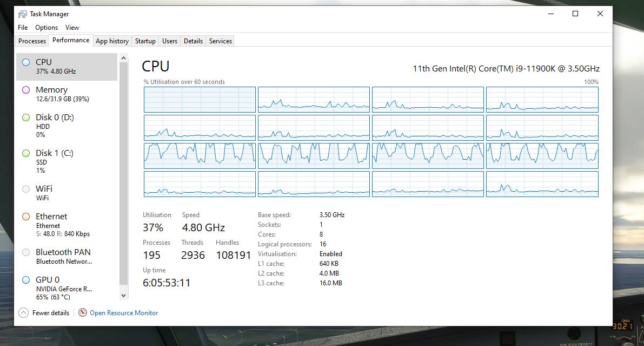Open Resource Monitor
This screenshot has width=644, height=346.
(124, 312)
